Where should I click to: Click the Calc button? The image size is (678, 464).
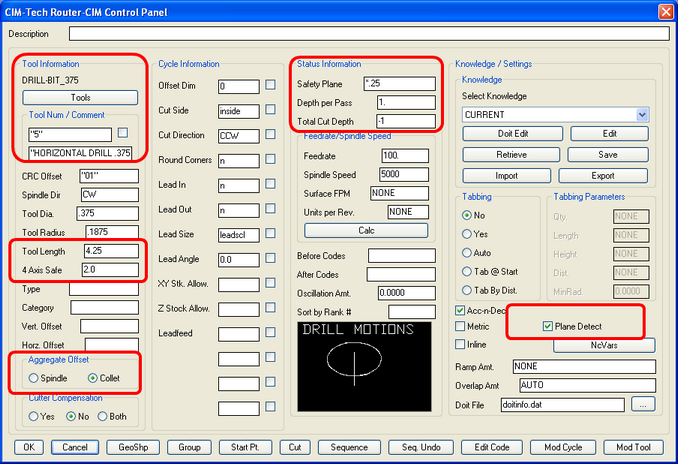click(x=366, y=230)
